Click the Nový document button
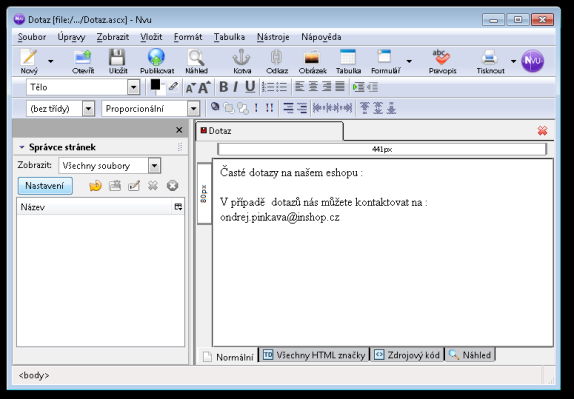Image resolution: width=574 pixels, height=399 pixels. tap(29, 61)
